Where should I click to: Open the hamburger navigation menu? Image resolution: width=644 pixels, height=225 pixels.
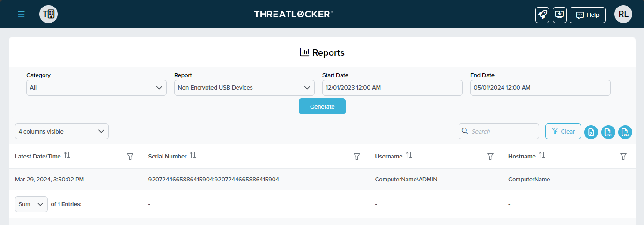click(21, 14)
